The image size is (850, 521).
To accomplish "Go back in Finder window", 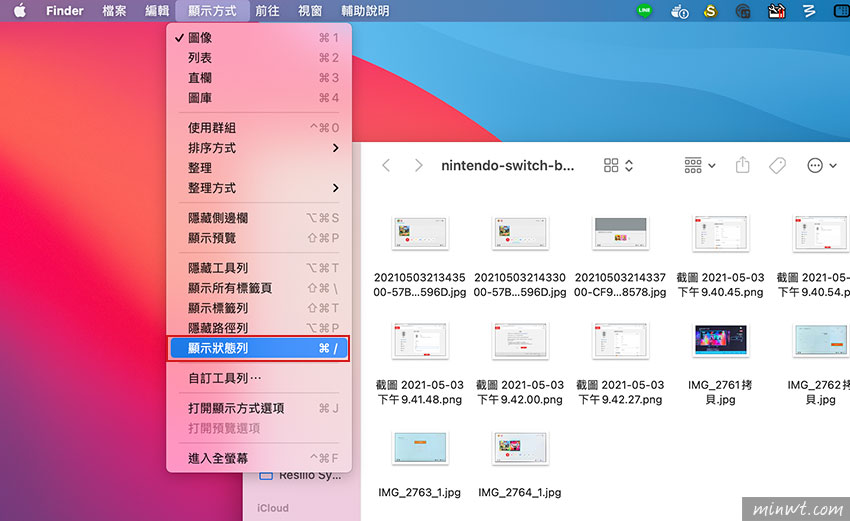I will [x=386, y=165].
